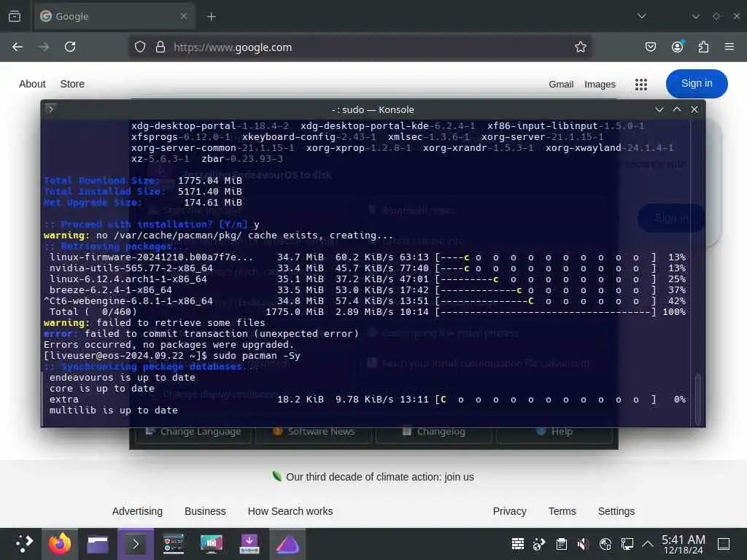
Task: Open the system monitor taskbar icon
Action: tap(174, 544)
